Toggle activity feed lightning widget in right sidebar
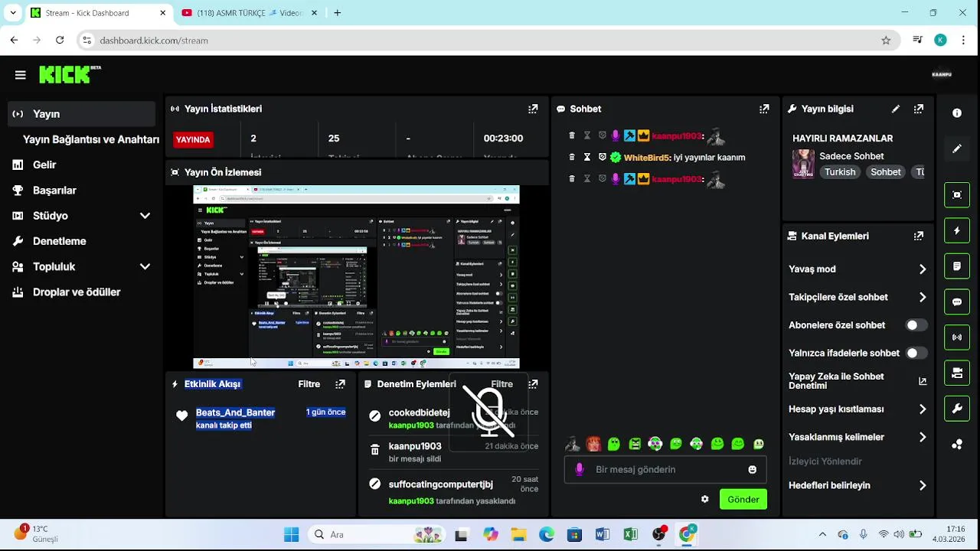Screen dimensions: 980x551 pos(957,230)
